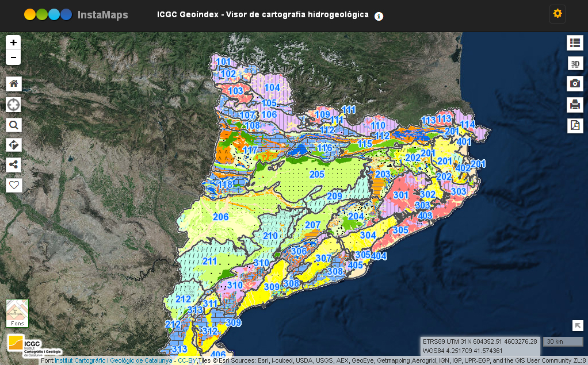Zoom in on the map

(13, 43)
